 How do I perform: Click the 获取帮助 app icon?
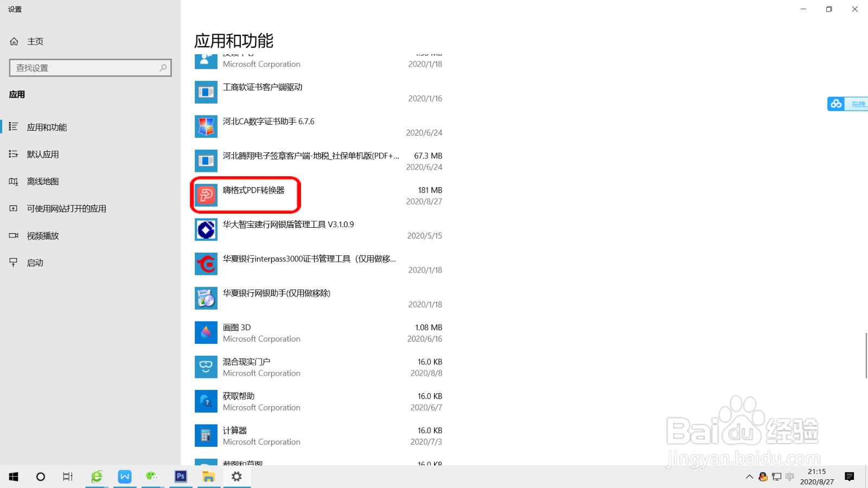[x=206, y=401]
